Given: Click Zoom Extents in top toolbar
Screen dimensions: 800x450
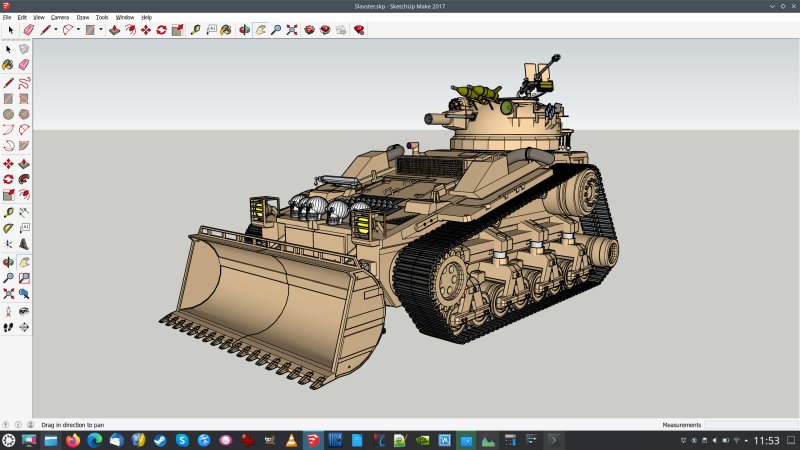Looking at the screenshot, I should (x=292, y=30).
